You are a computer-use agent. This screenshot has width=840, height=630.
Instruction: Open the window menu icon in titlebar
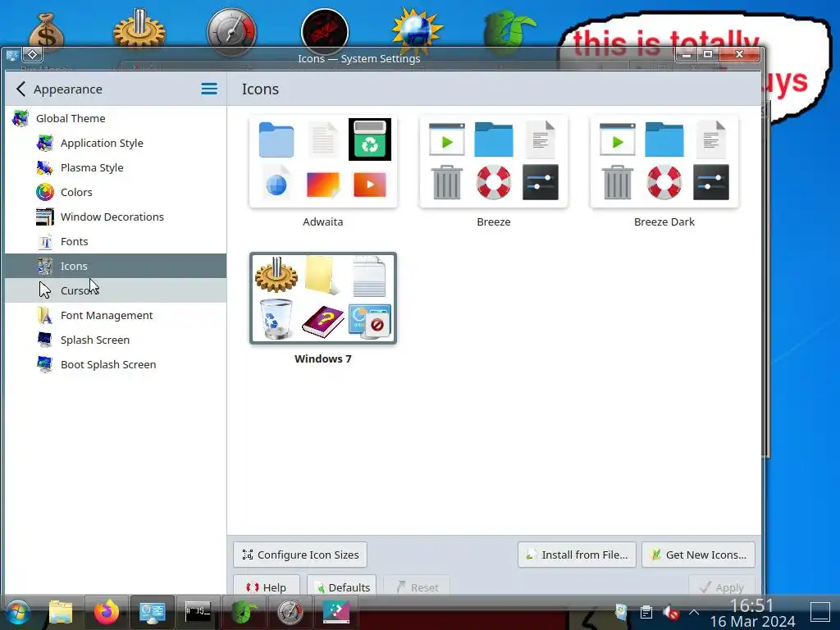click(x=12, y=55)
